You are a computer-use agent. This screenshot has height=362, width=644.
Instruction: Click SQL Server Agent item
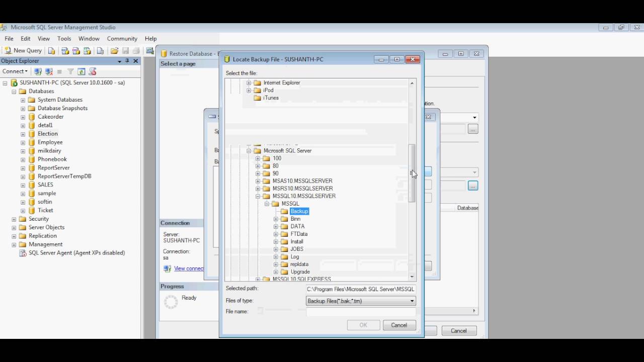(x=76, y=253)
